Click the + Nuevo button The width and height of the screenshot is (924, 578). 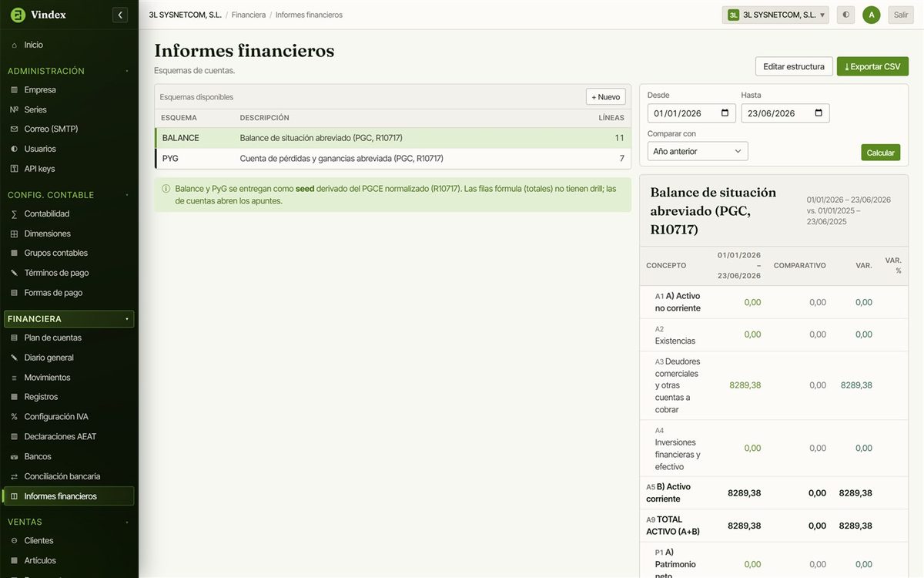[x=605, y=97]
